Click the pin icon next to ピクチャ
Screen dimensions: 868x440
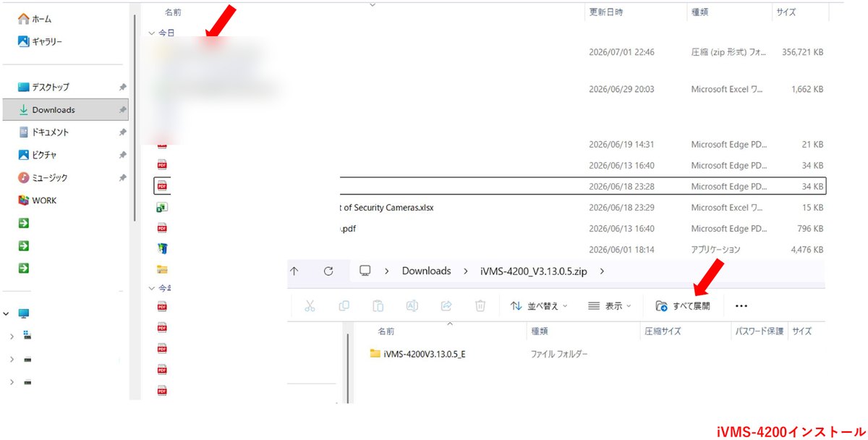click(122, 155)
